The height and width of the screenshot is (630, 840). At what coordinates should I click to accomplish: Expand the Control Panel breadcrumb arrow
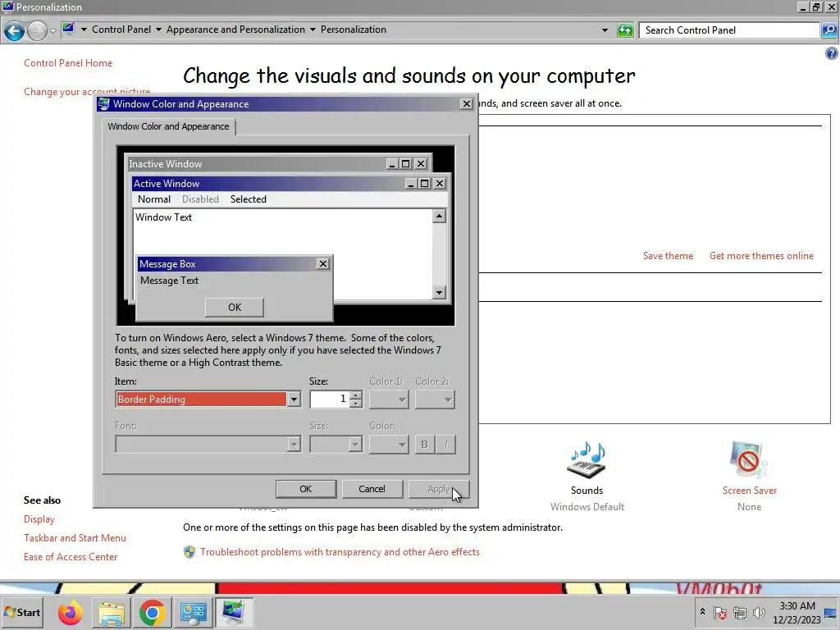tap(158, 30)
